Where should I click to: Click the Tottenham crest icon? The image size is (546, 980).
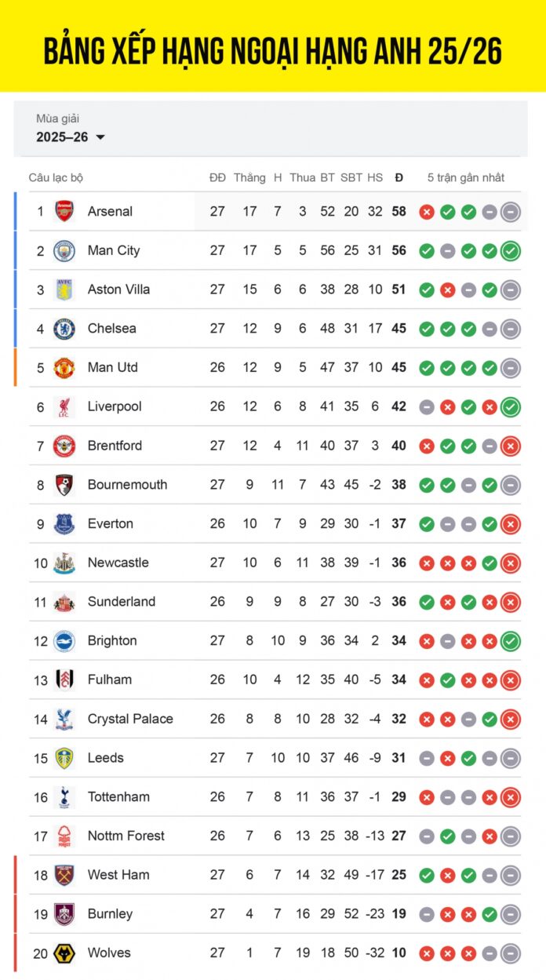tap(64, 796)
